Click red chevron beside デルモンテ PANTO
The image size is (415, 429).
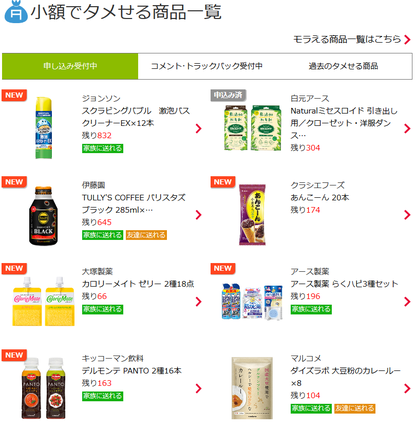(199, 388)
